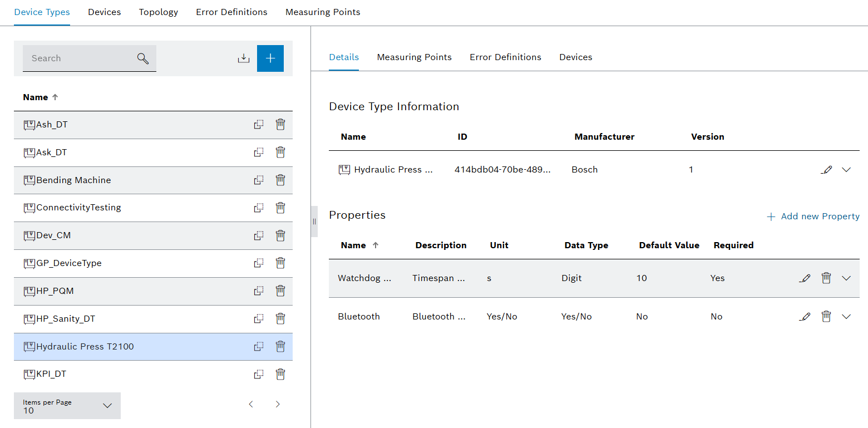Delete the Bluetooth property
The image size is (868, 428).
pyautogui.click(x=826, y=317)
